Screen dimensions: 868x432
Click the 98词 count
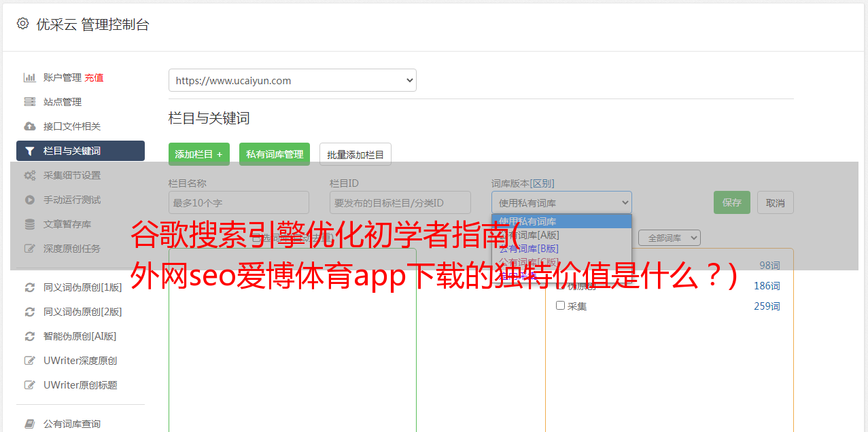click(x=769, y=265)
